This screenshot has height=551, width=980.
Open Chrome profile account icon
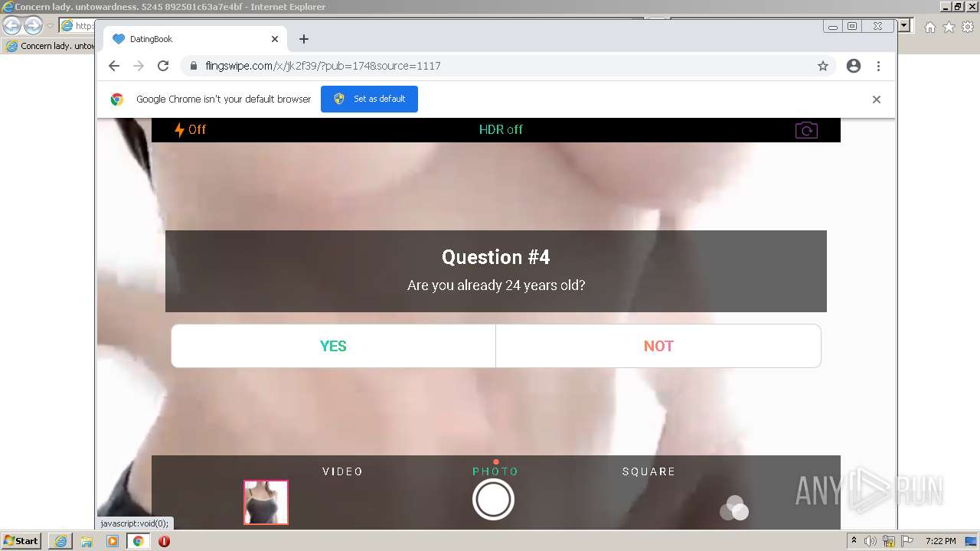pos(854,66)
